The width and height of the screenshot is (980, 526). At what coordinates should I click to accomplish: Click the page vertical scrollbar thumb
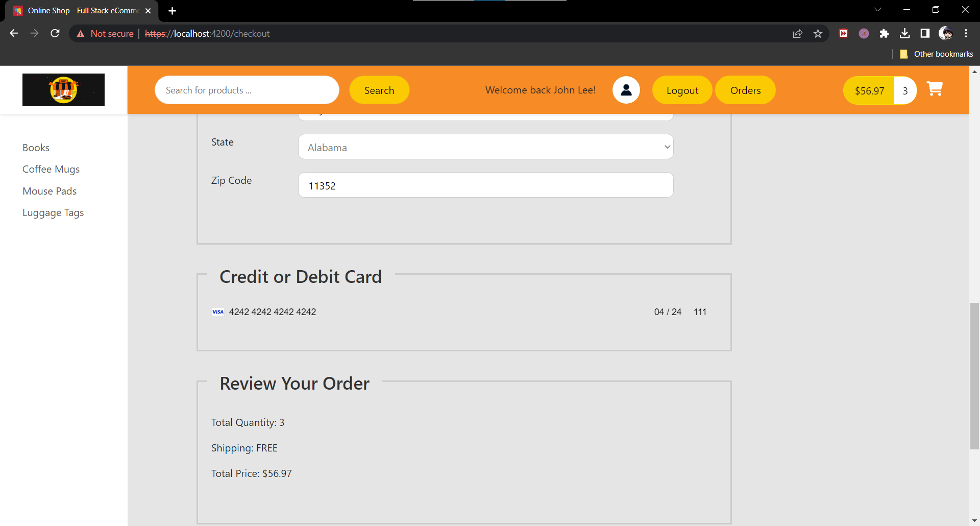[x=974, y=376]
